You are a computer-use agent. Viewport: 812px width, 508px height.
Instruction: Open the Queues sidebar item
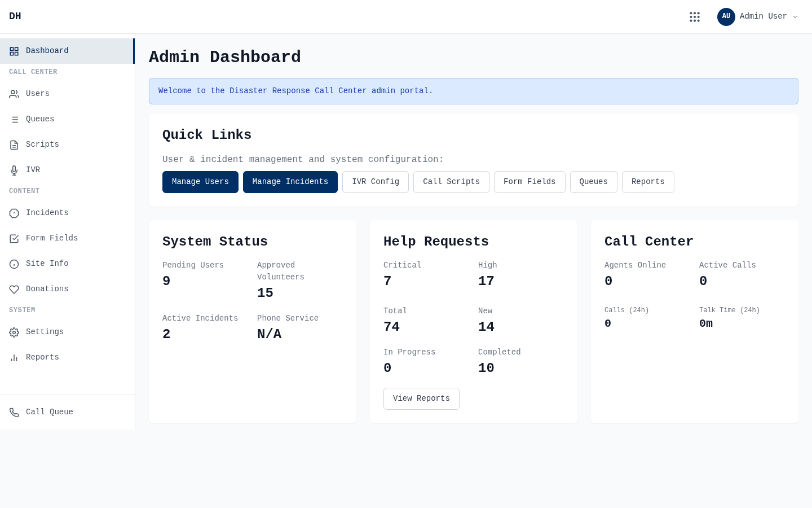(39, 119)
